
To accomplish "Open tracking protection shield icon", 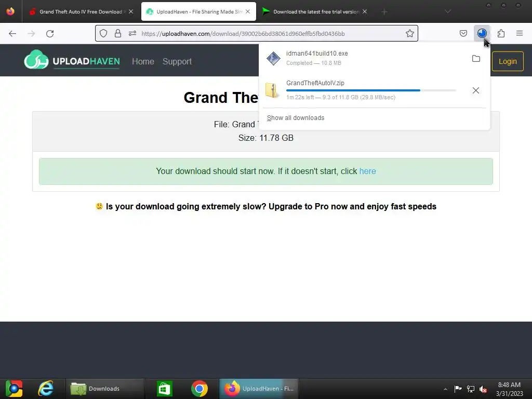I will 103,33.
